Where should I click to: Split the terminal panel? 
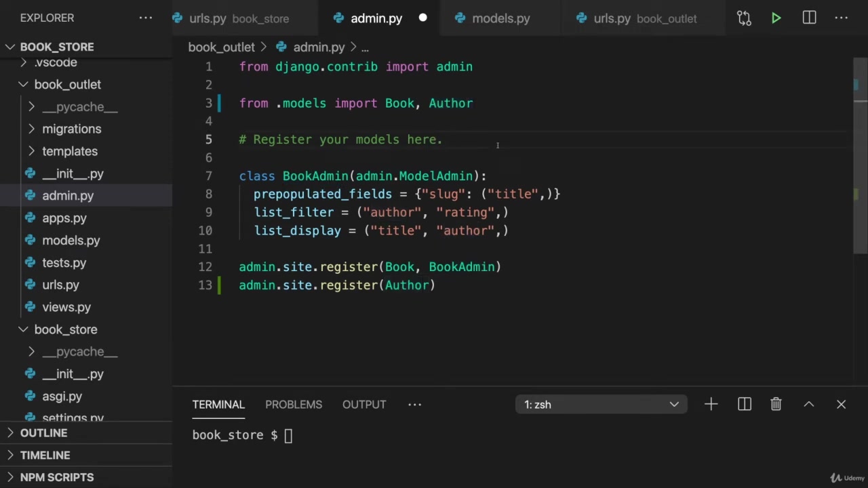click(x=745, y=405)
